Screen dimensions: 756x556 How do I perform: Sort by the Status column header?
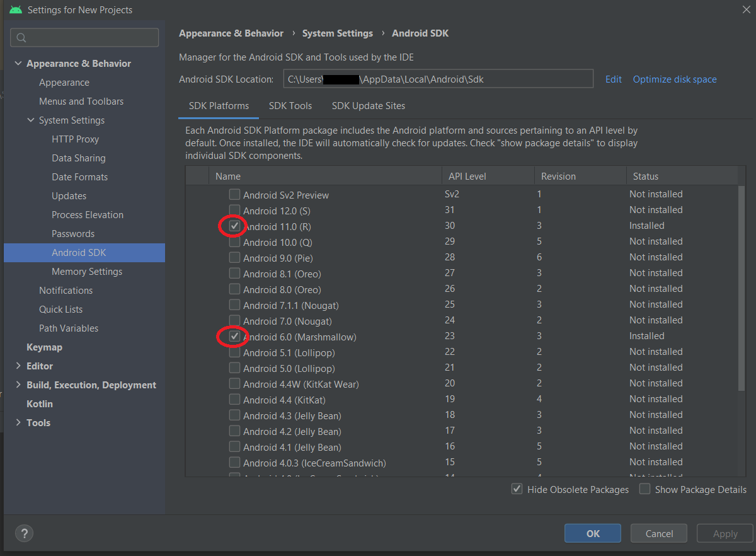(682, 176)
